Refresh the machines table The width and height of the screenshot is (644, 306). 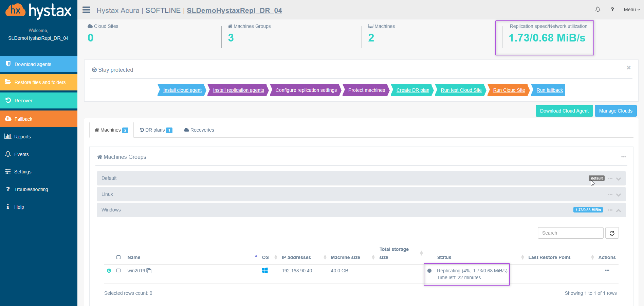(612, 233)
